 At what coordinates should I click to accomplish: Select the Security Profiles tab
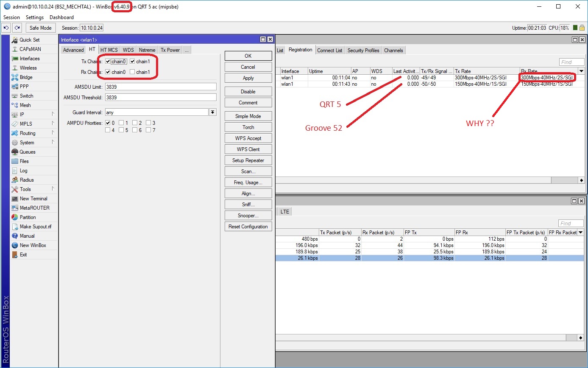click(x=363, y=51)
